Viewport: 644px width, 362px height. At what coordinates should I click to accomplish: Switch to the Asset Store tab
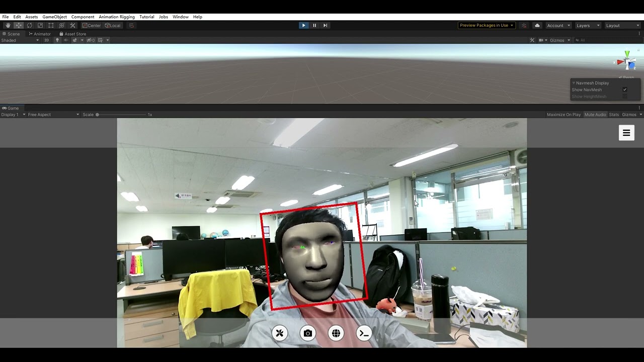coord(72,34)
